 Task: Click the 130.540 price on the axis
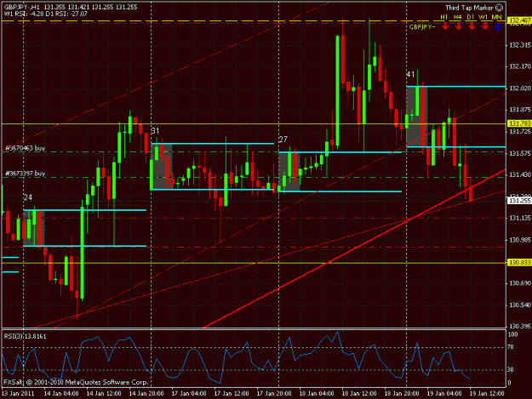coord(520,305)
